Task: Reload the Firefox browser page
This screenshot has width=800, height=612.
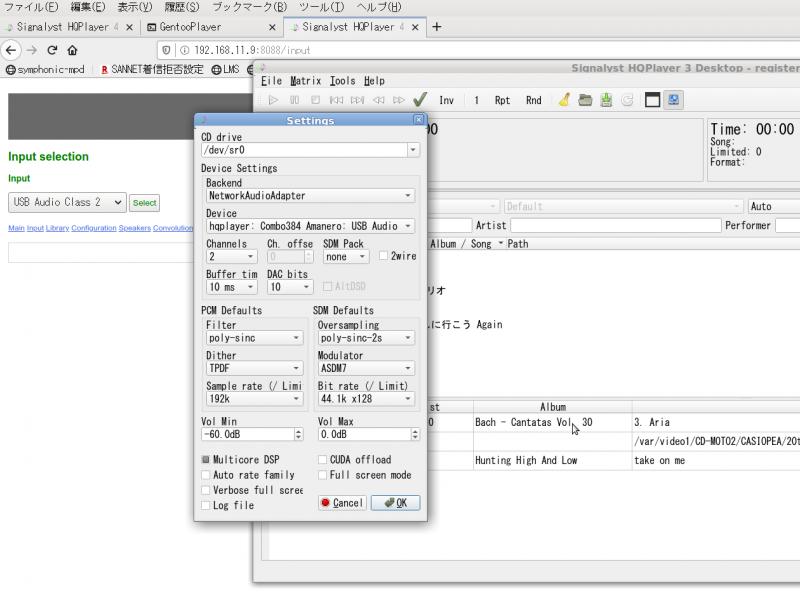Action: tap(52, 49)
